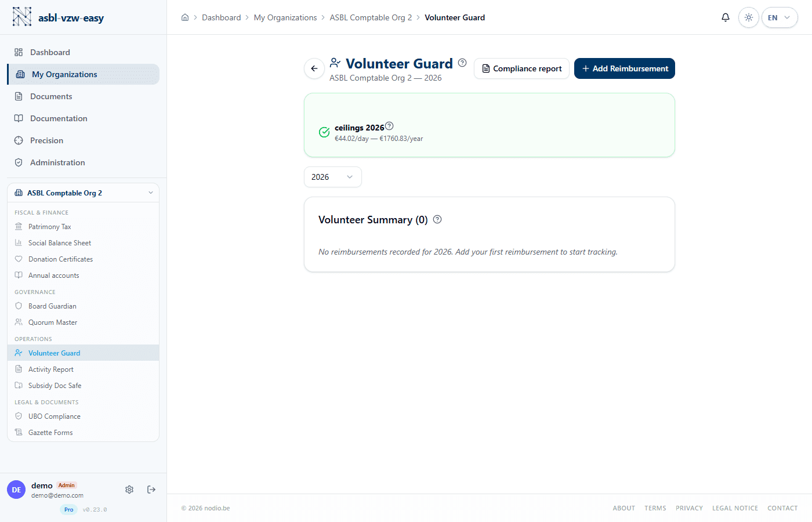The height and width of the screenshot is (522, 812).
Task: Select Dashboard in the sidebar
Action: click(83, 52)
